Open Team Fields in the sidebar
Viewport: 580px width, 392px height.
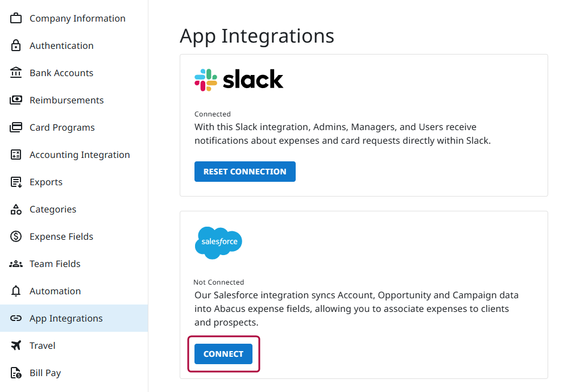pyautogui.click(x=55, y=264)
